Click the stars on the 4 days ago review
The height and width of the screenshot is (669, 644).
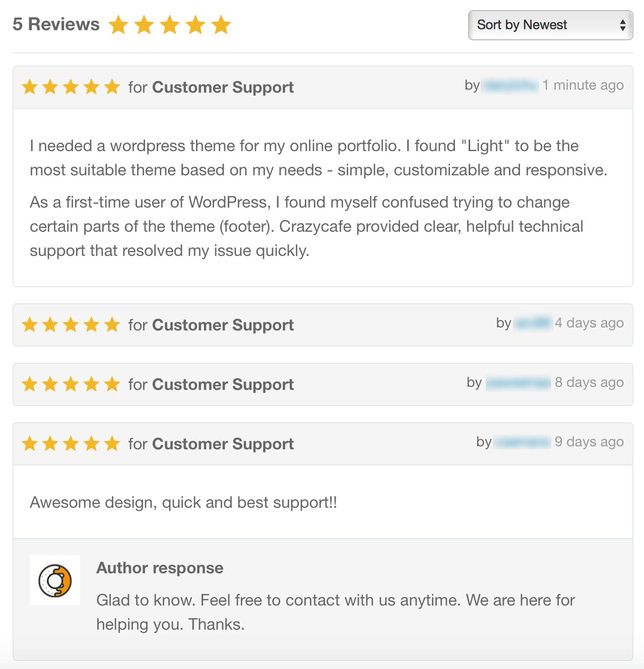pyautogui.click(x=71, y=325)
